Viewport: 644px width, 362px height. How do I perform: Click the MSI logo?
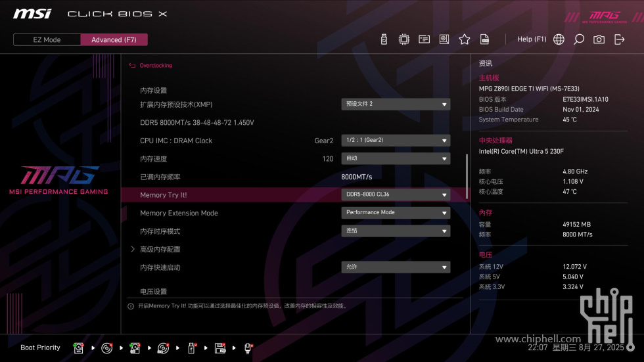32,14
